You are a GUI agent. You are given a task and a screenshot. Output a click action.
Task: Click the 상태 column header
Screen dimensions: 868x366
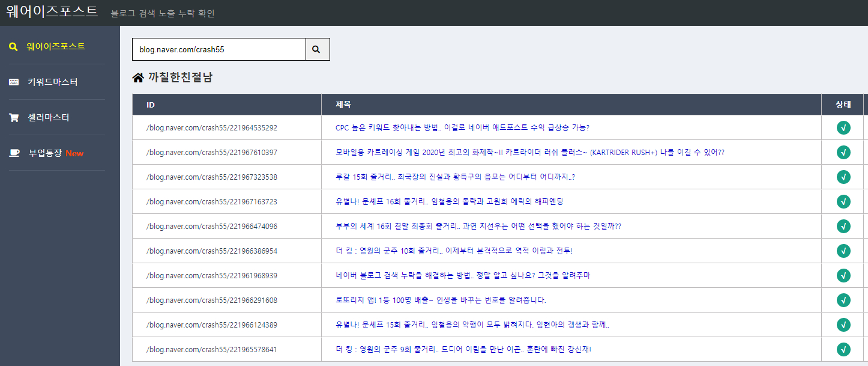tap(843, 105)
